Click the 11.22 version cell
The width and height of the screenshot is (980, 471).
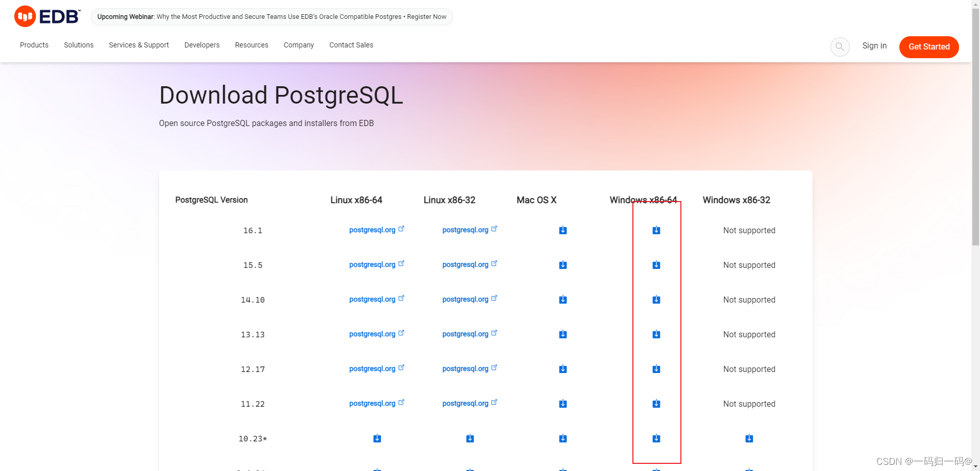pos(253,404)
